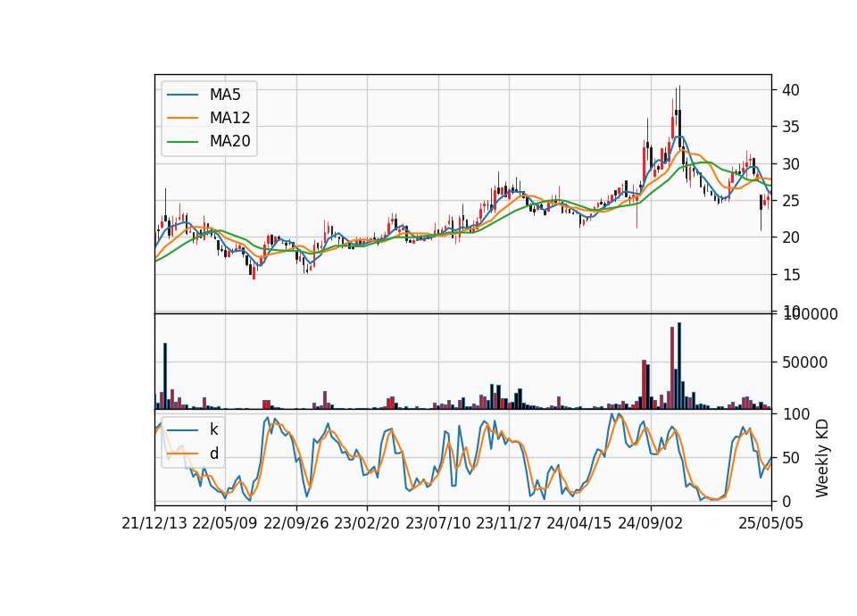Viewport: 857px width, 616px height.
Task: Click the MA5 legend label
Action: [x=225, y=95]
